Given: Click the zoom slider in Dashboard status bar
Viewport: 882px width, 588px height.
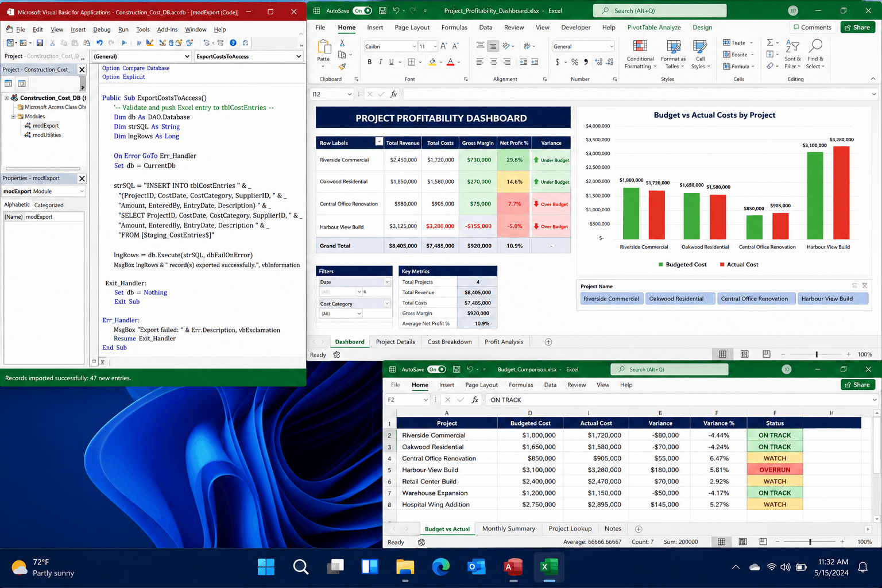Looking at the screenshot, I should [x=817, y=354].
